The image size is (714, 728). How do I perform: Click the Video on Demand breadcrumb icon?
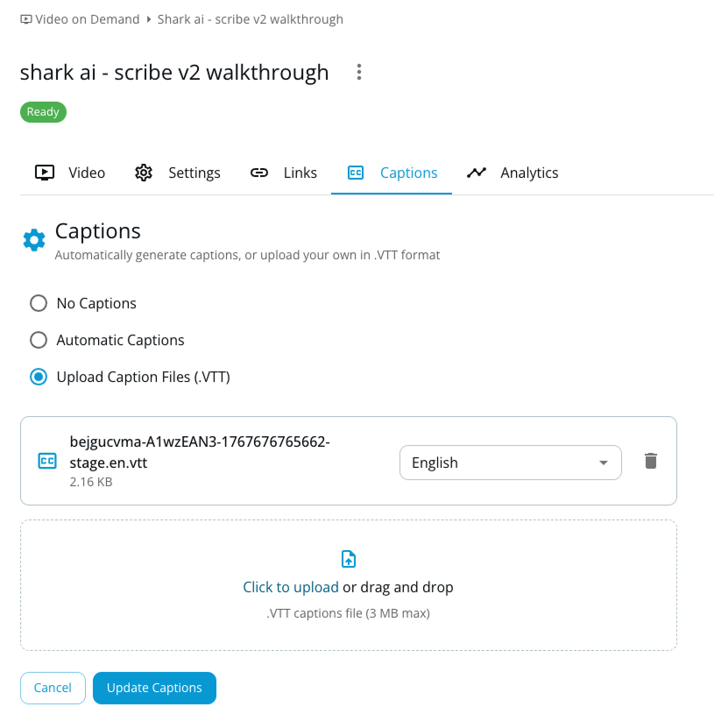(x=26, y=19)
